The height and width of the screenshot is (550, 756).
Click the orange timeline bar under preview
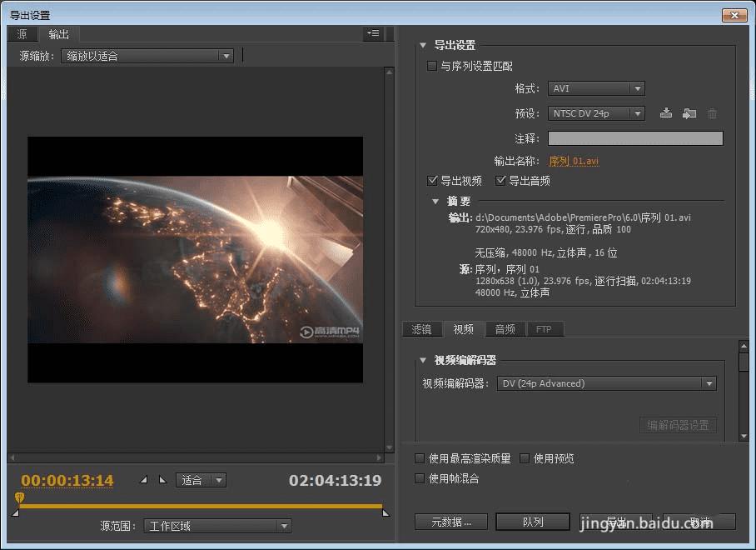point(200,506)
